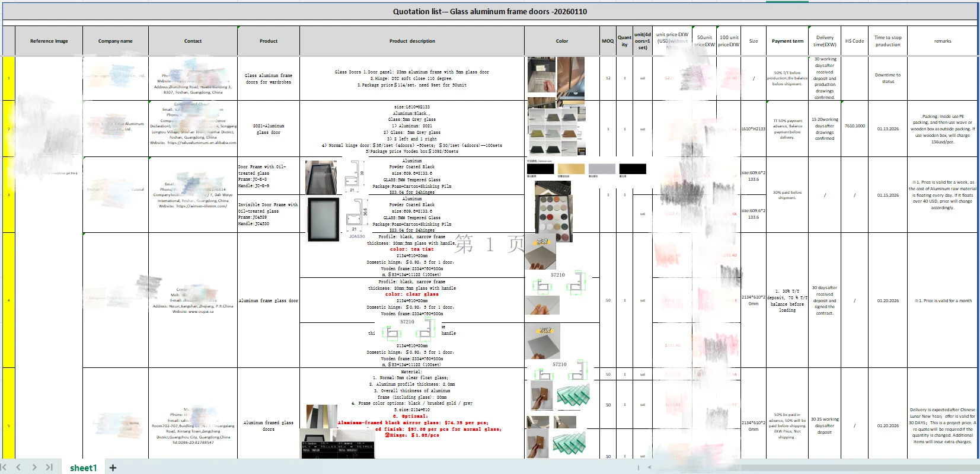Select the 'Aluminum framed glass doors' product cell
The height and width of the screenshot is (474, 980).
click(x=269, y=425)
